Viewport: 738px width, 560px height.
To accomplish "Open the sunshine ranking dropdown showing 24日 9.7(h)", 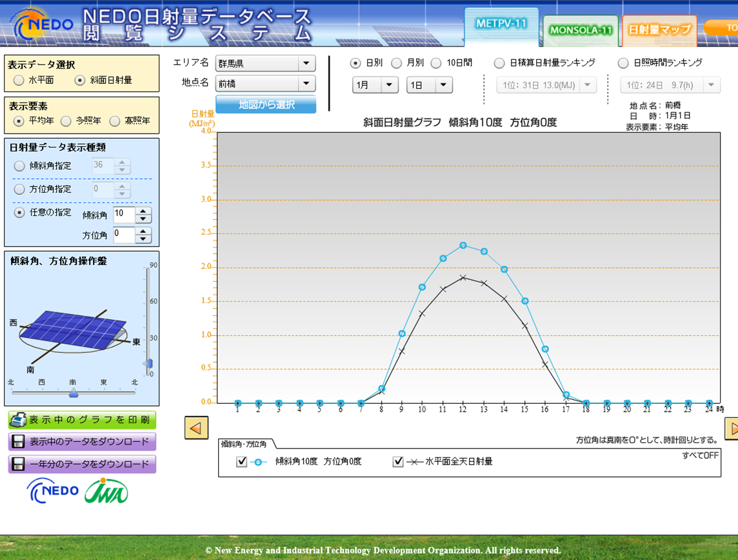I will tap(670, 85).
